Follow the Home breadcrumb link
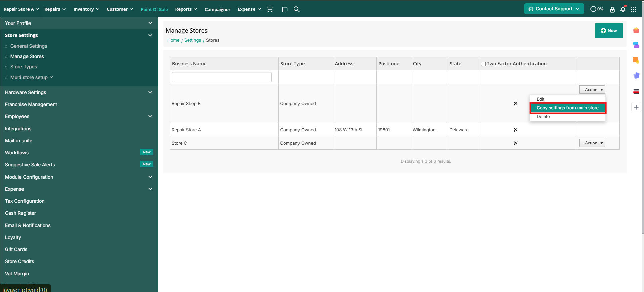The height and width of the screenshot is (292, 644). [173, 40]
